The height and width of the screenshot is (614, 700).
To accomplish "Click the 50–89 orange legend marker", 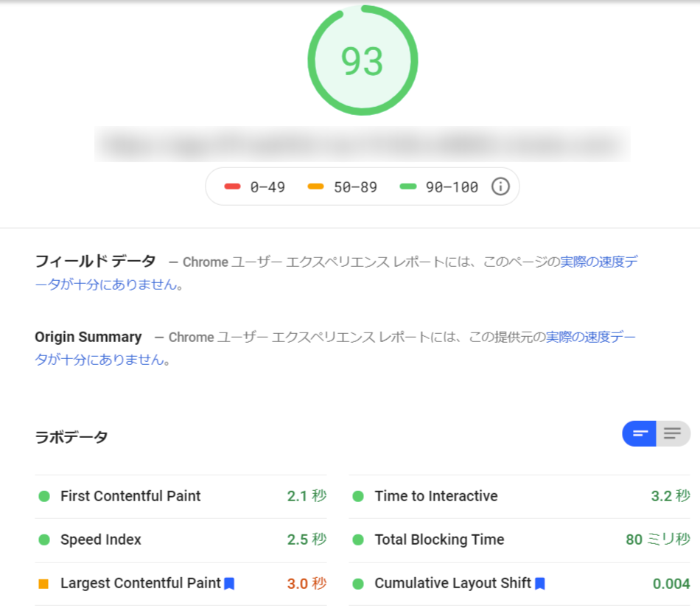I will pyautogui.click(x=315, y=186).
